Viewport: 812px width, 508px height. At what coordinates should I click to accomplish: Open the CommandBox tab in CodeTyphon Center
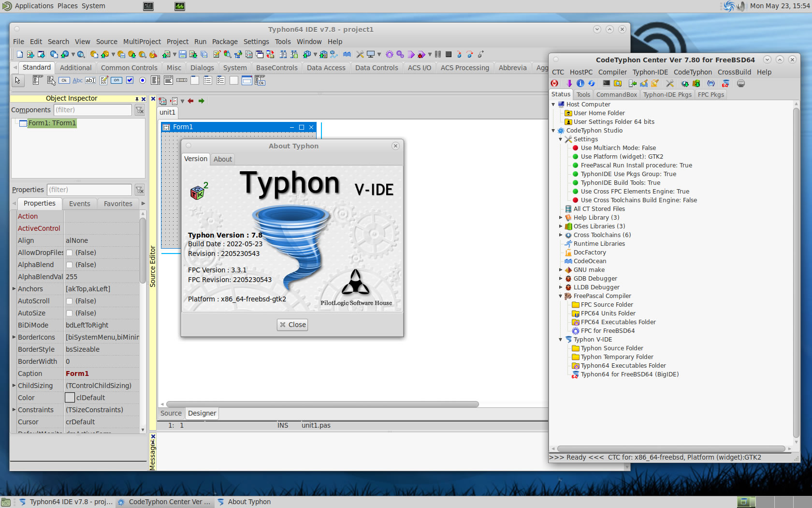click(617, 95)
